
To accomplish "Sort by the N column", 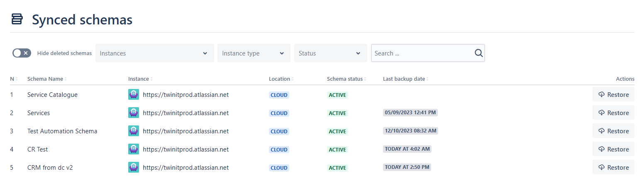I will tap(14, 79).
